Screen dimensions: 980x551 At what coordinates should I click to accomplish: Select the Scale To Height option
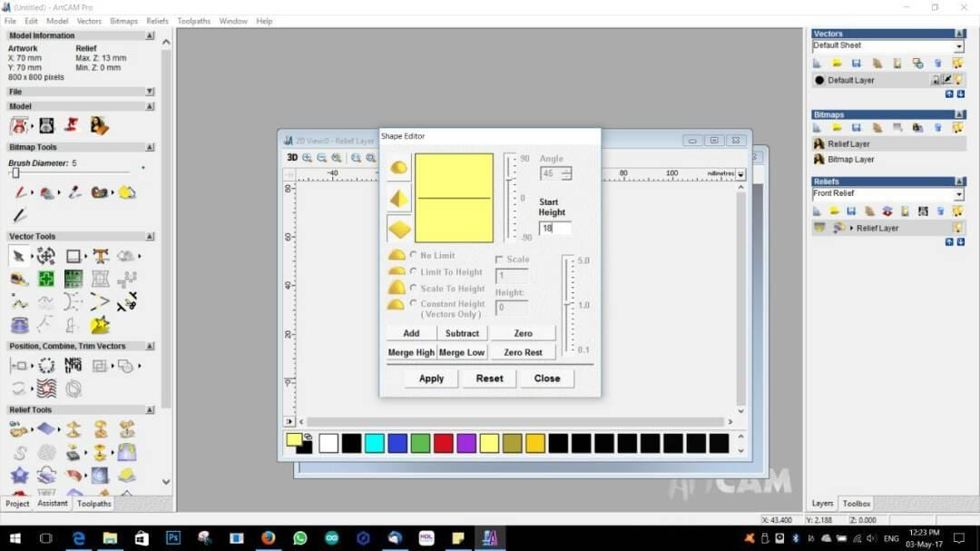(x=414, y=288)
